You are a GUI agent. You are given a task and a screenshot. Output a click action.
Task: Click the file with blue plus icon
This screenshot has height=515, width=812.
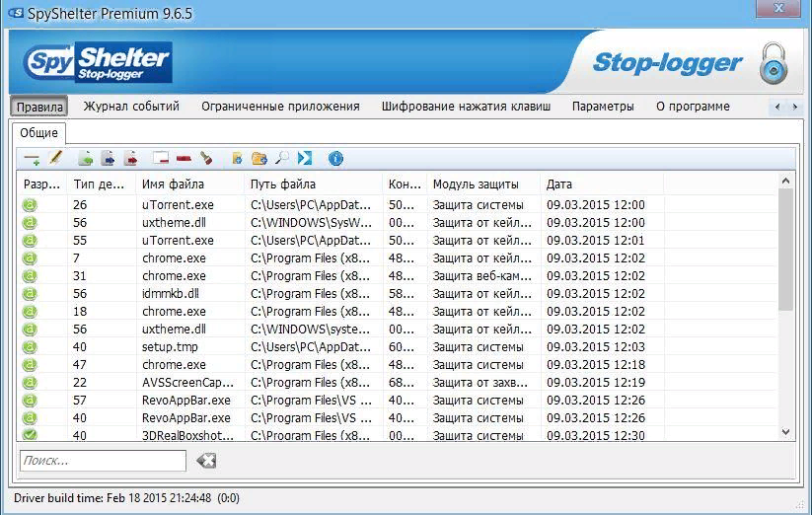(237, 159)
